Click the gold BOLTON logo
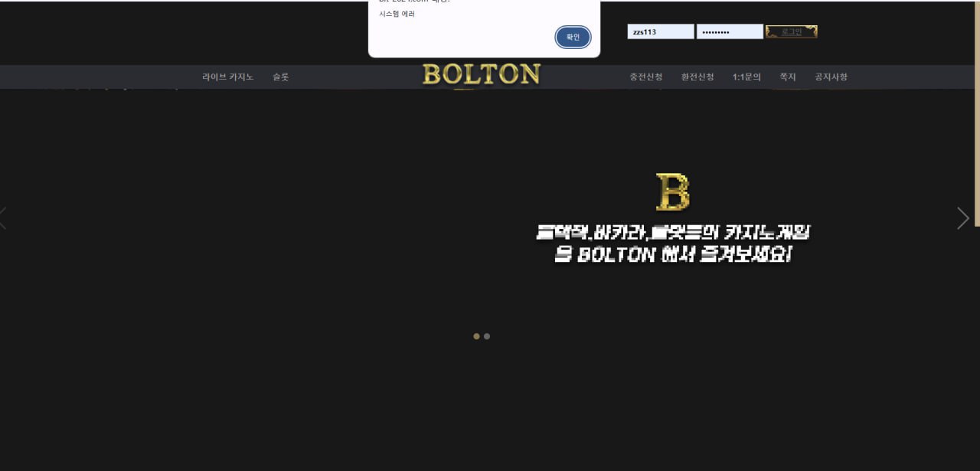Viewport: 980px width, 471px height. pos(481,74)
